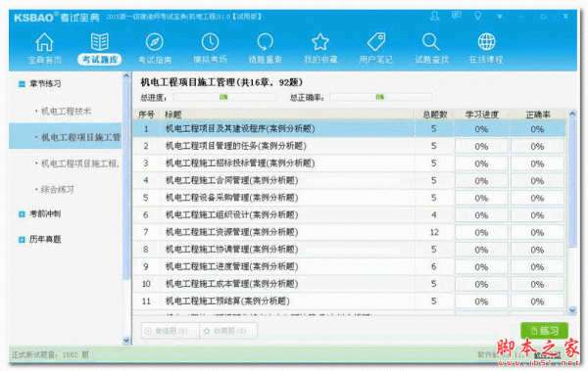The image size is (588, 371).
Task: Select 机电工程项目施工管 in the sidebar
Action: point(66,137)
